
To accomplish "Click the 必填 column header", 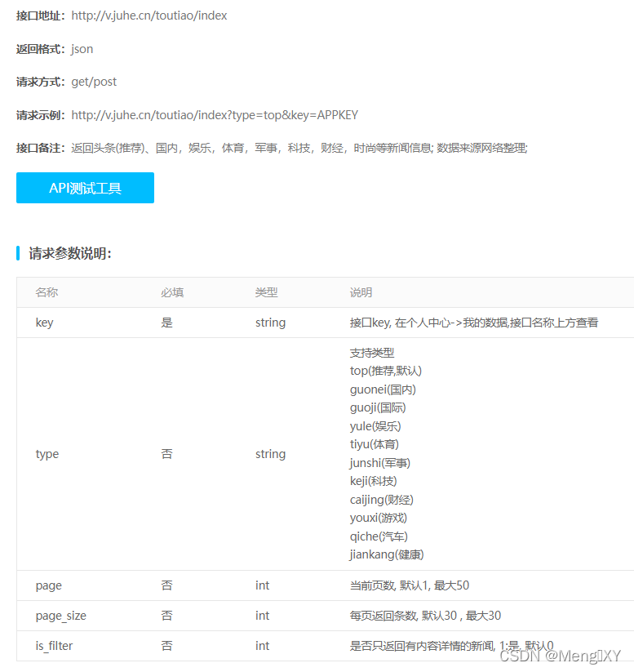I will click(x=172, y=292).
